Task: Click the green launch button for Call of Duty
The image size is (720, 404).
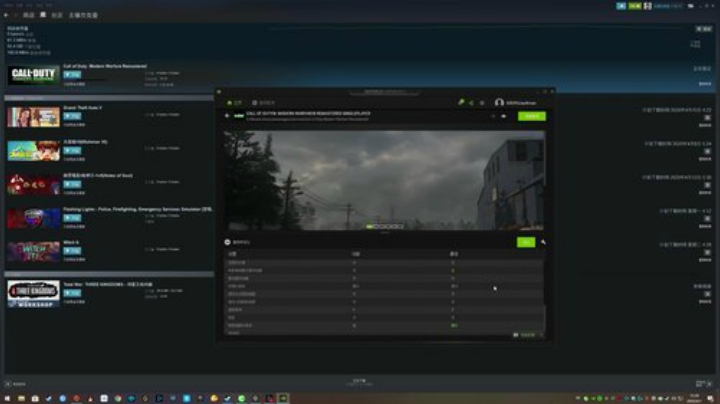Action: (x=532, y=116)
